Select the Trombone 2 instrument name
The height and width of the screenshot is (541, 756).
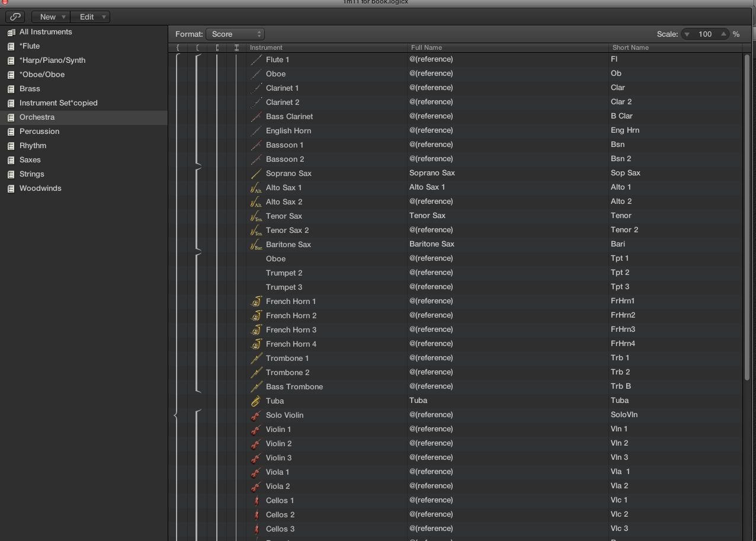pos(287,372)
